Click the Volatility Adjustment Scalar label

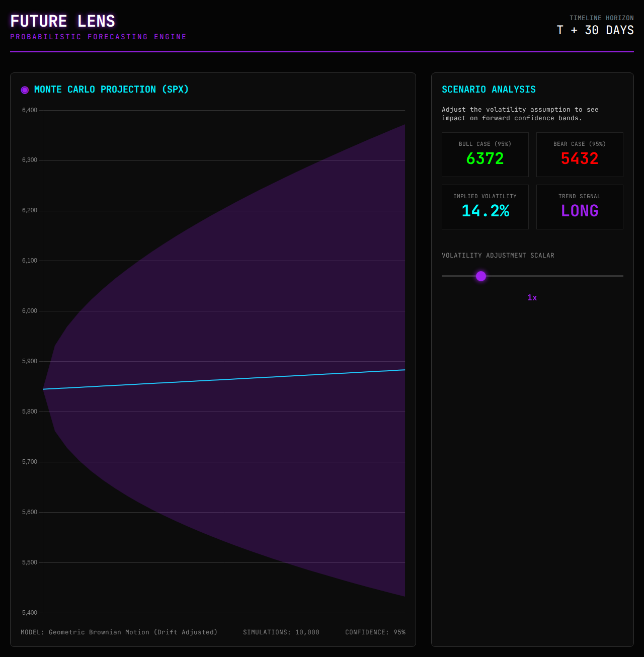(498, 256)
